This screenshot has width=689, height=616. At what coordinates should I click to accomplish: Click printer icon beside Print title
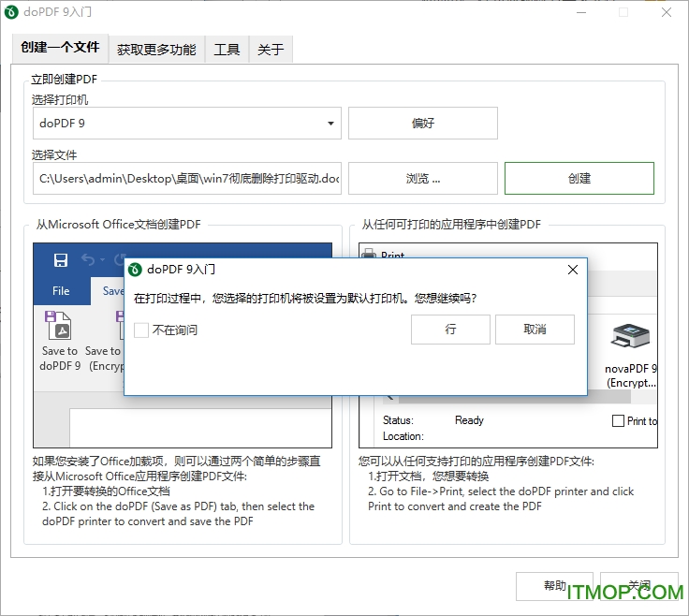click(x=369, y=254)
